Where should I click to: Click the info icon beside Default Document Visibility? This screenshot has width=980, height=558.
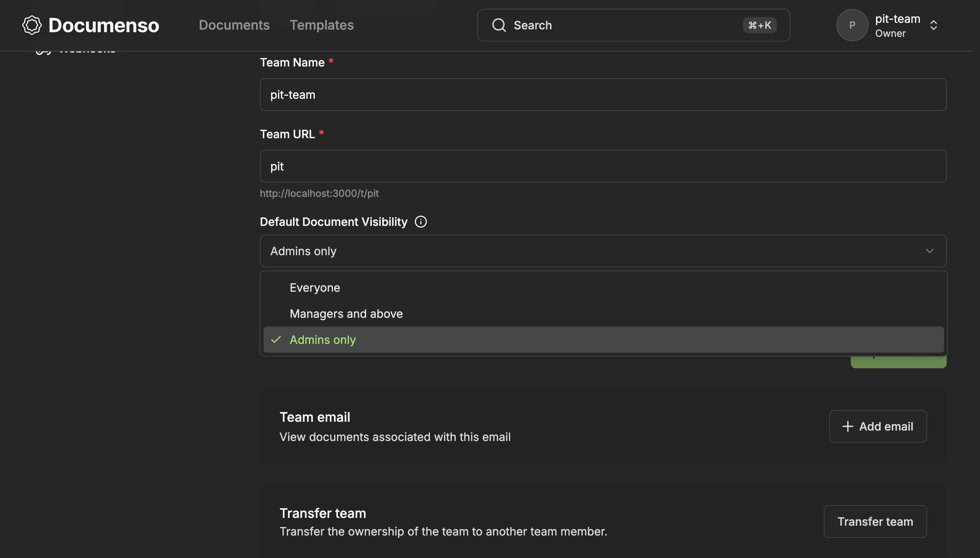[x=421, y=222]
